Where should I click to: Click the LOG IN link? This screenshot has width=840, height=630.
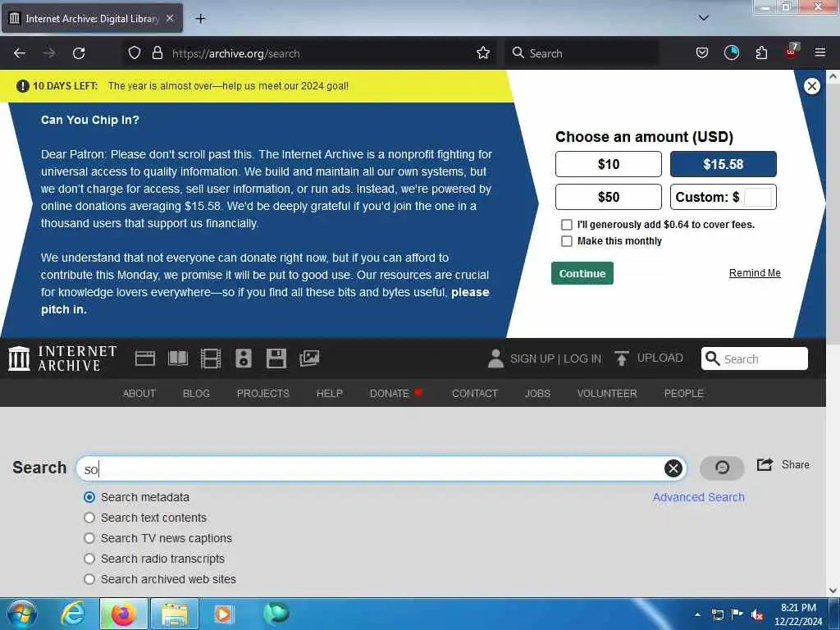(582, 358)
